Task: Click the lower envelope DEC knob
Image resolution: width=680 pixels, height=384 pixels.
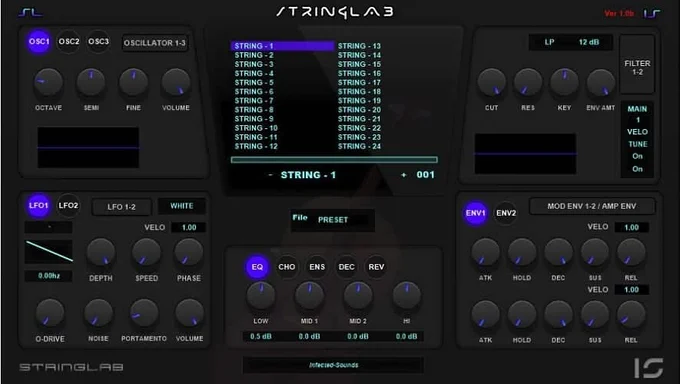Action: (x=558, y=315)
